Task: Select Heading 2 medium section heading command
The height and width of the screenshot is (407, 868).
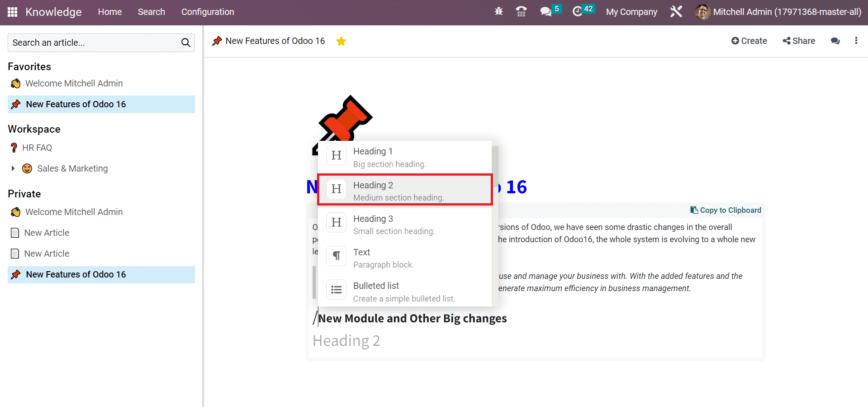Action: [x=405, y=189]
